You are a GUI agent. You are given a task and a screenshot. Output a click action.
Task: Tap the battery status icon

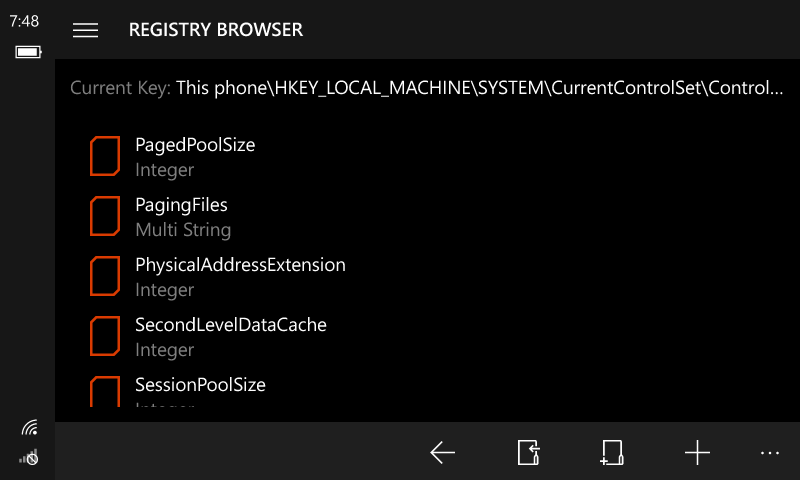[28, 52]
